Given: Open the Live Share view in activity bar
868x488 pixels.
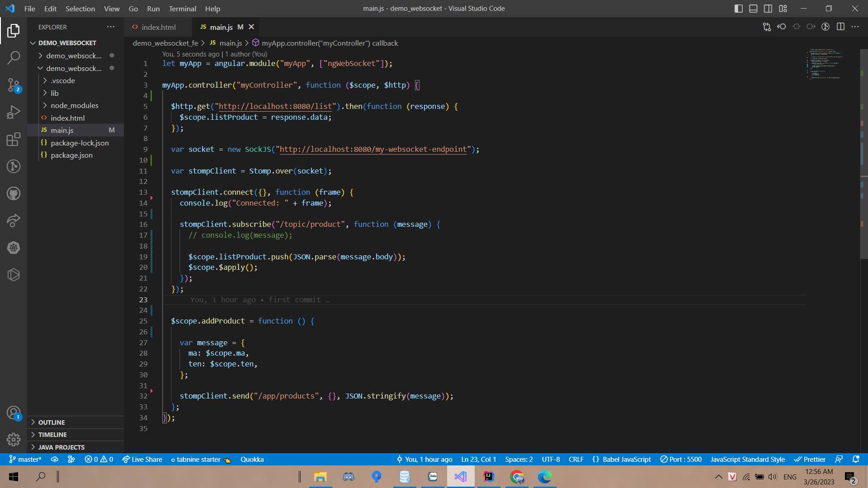Looking at the screenshot, I should [x=14, y=221].
